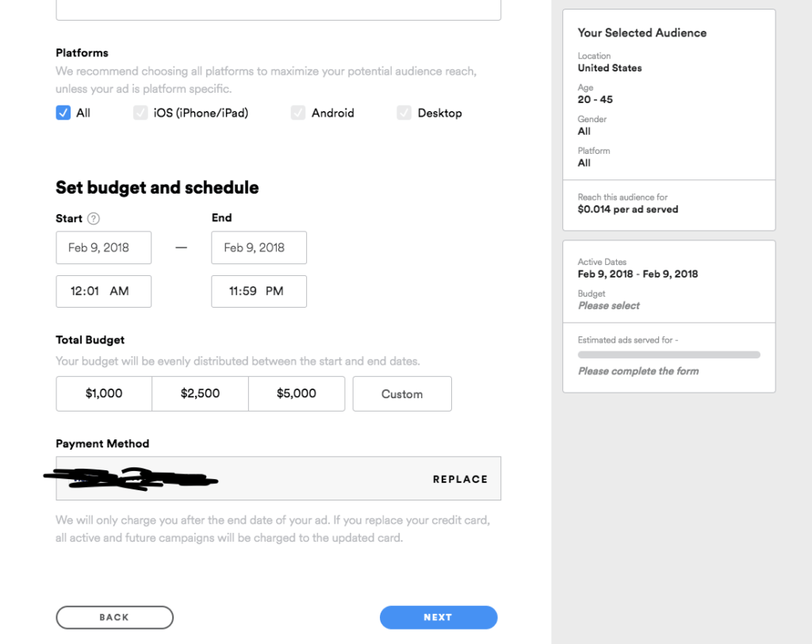Proceed with the Next button

(438, 617)
